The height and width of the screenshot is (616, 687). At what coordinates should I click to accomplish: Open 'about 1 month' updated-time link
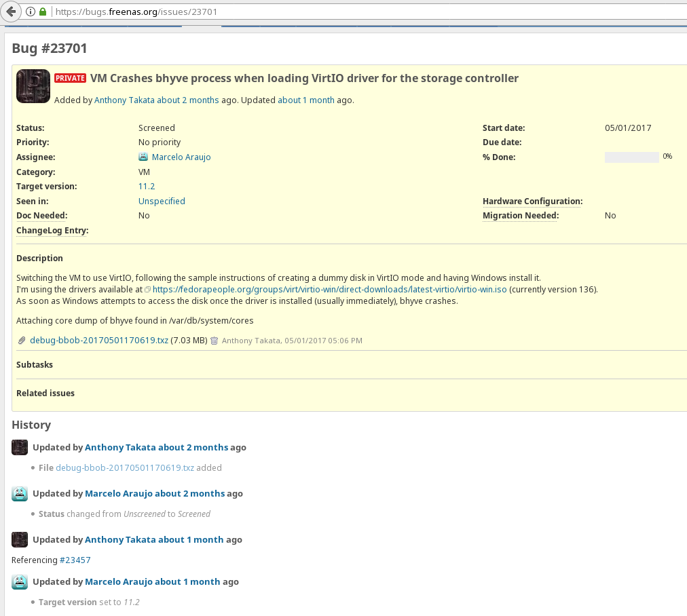[x=305, y=100]
